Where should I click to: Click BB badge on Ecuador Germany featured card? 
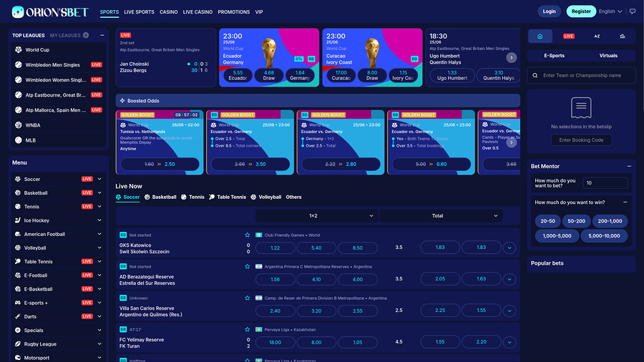coord(311,59)
